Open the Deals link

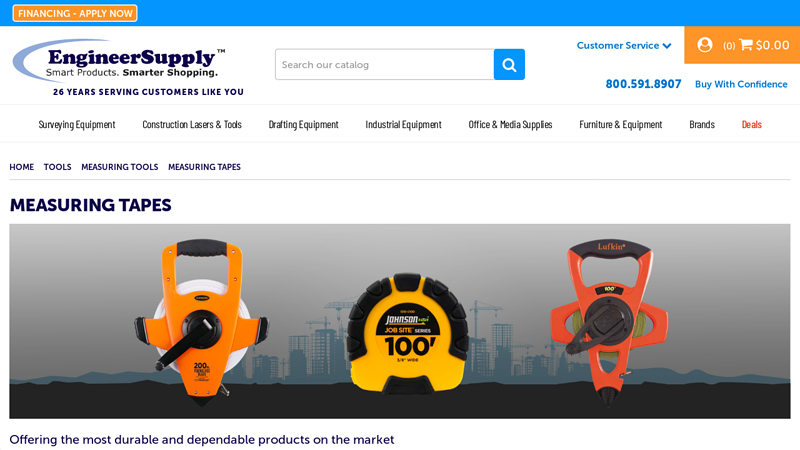click(751, 125)
